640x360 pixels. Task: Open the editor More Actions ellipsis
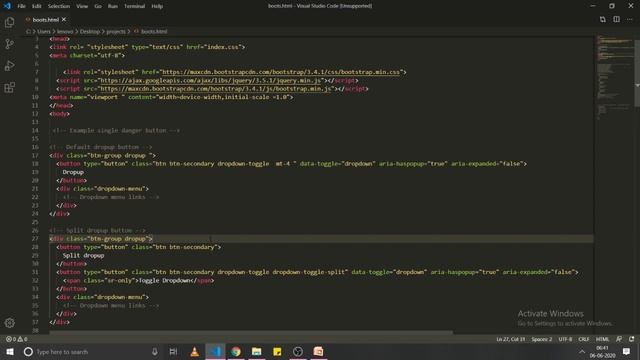pos(630,19)
